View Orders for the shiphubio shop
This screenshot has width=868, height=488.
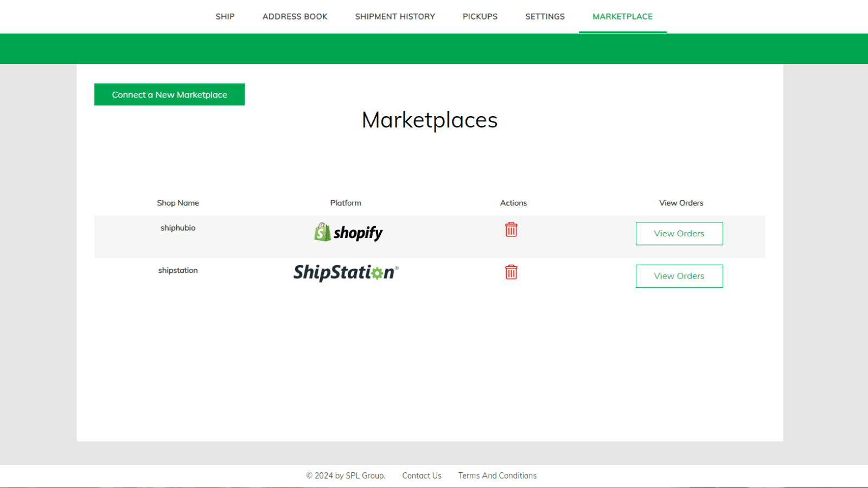click(679, 233)
